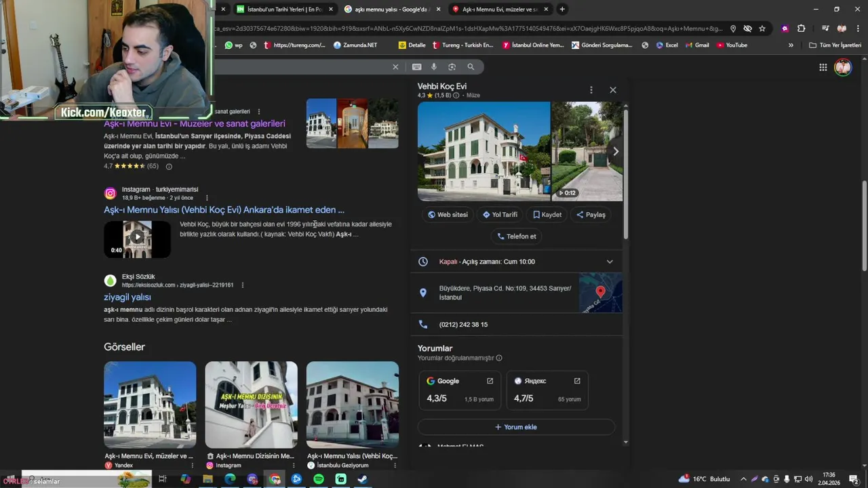This screenshot has width=868, height=488.
Task: Open the Tüm Yer İşaretleri folder
Action: (835, 45)
